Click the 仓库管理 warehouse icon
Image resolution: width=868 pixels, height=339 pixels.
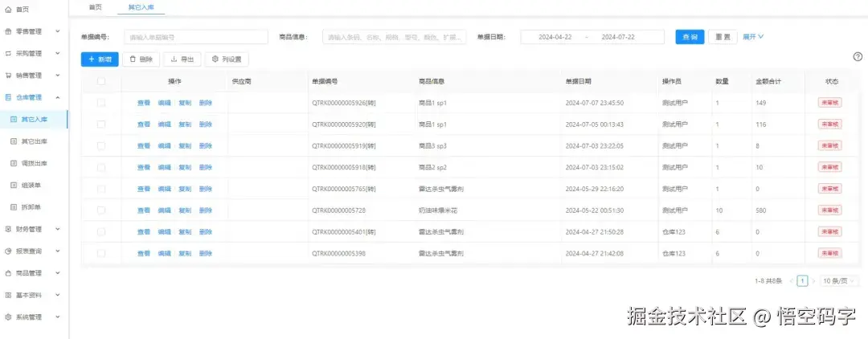(8, 97)
